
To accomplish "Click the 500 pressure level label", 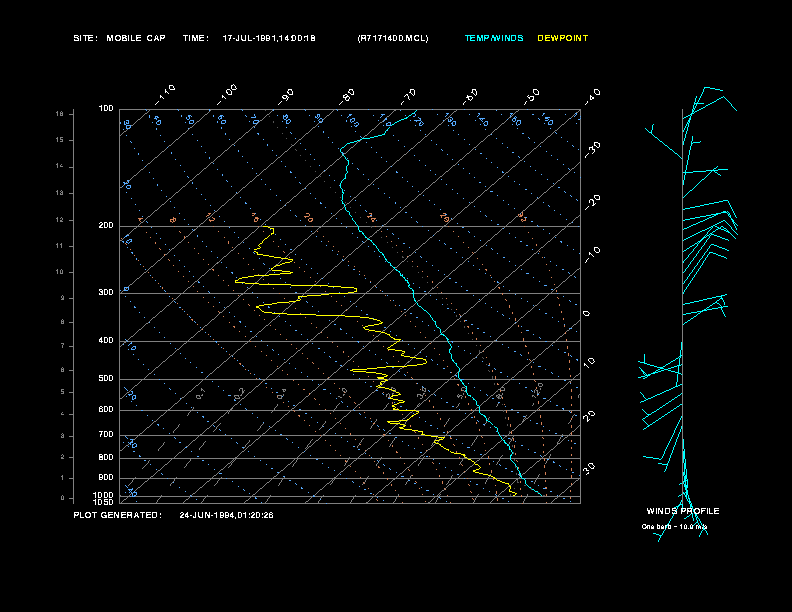I will pos(106,379).
